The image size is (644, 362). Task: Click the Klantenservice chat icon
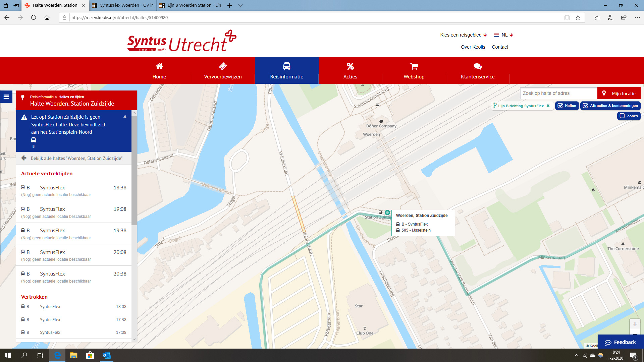[x=478, y=66]
